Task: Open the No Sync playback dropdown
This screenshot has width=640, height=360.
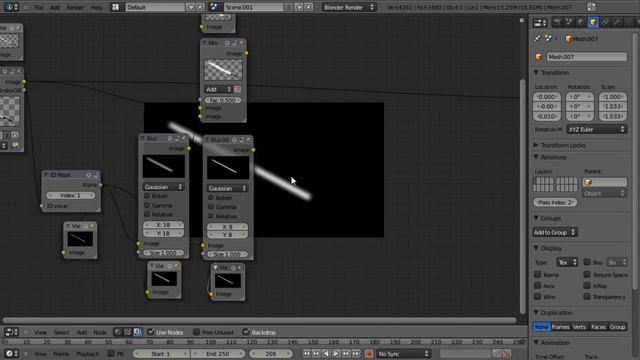Action: [403, 354]
